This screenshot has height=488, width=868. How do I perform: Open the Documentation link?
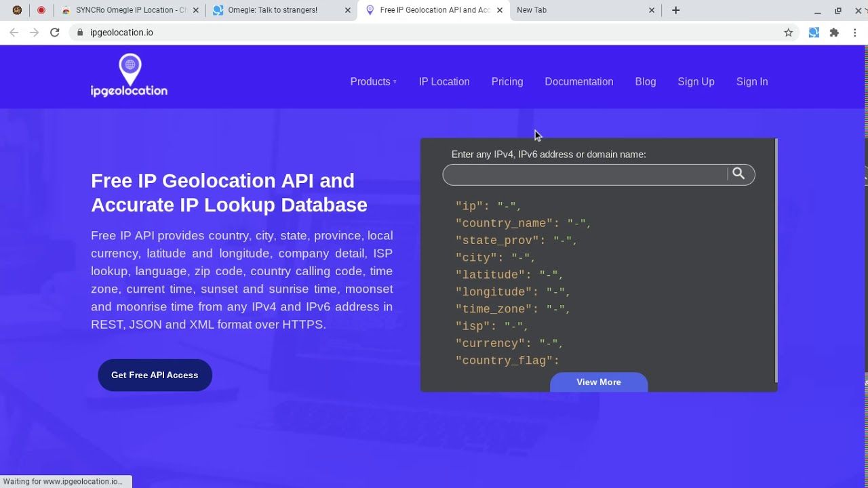click(579, 81)
